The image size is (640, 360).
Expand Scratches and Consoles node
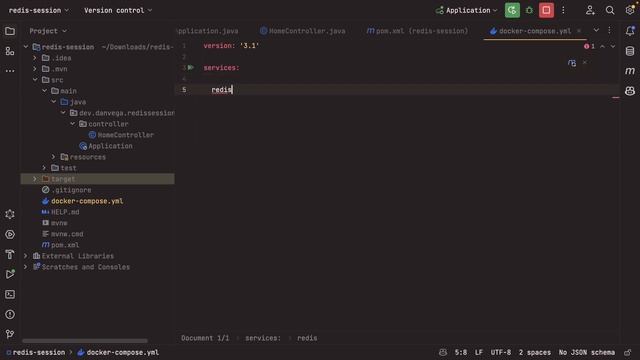click(x=26, y=267)
